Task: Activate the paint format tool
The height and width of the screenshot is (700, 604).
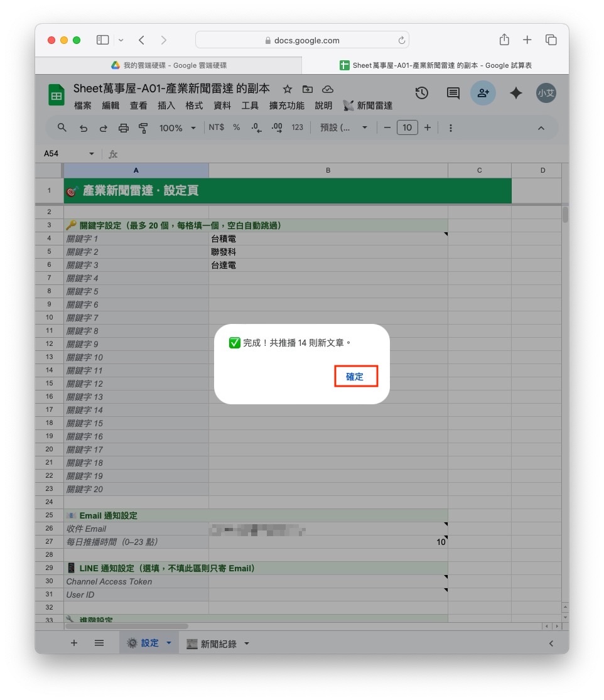Action: pyautogui.click(x=143, y=128)
